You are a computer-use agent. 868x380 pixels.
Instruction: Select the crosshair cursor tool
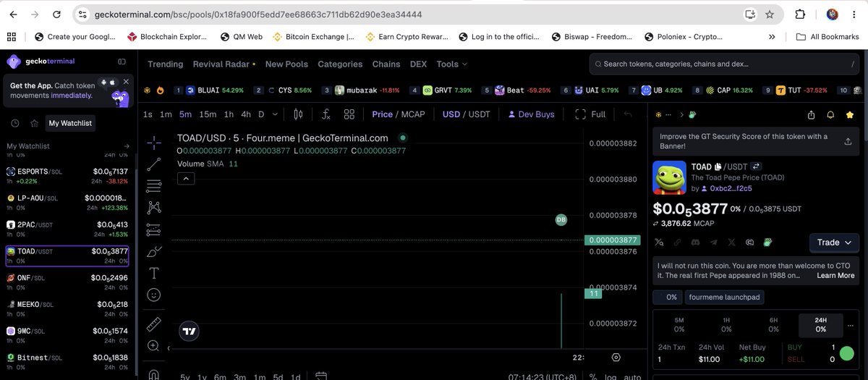[154, 143]
